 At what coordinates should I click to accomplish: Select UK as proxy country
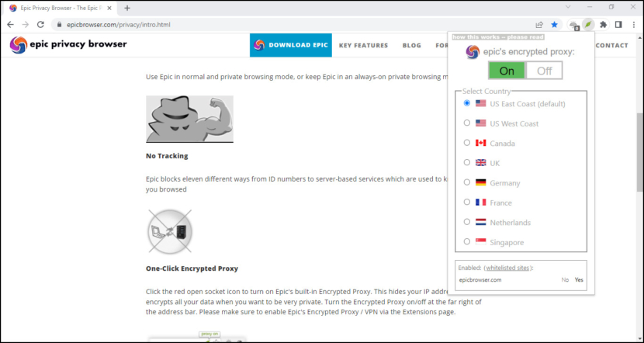pyautogui.click(x=466, y=162)
